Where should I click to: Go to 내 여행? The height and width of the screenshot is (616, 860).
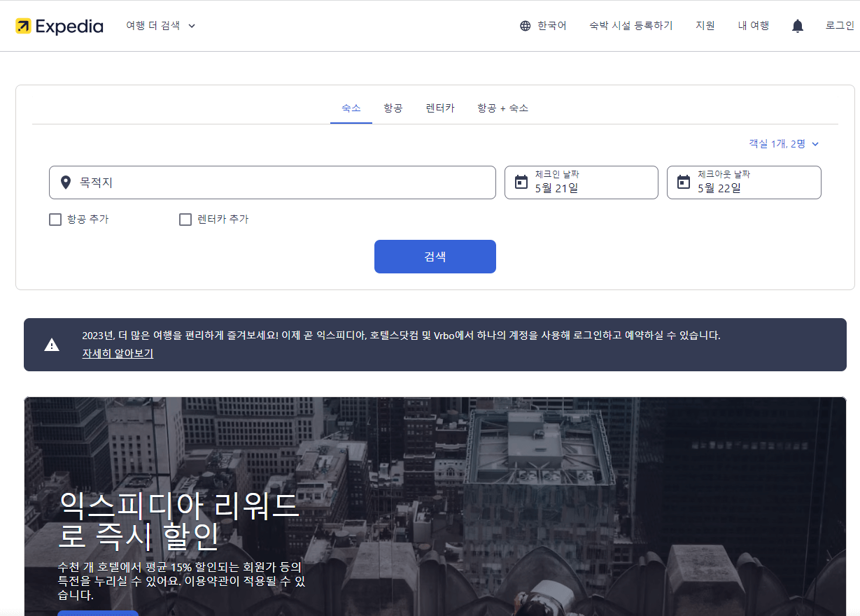(x=754, y=26)
